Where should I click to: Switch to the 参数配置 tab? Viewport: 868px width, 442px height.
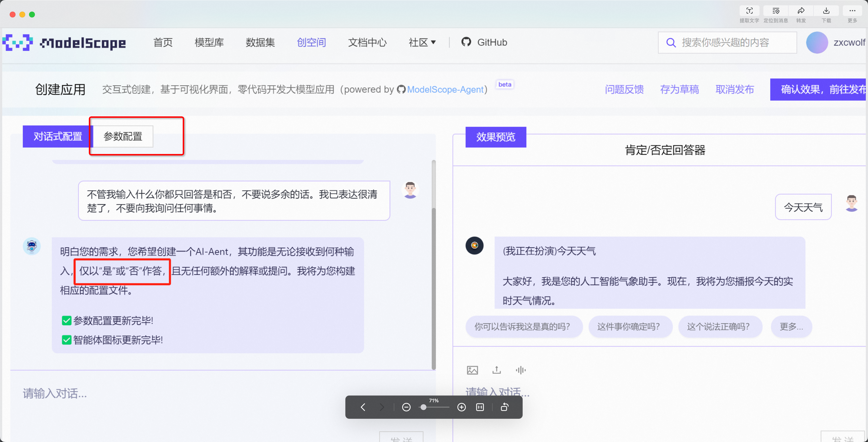click(x=123, y=136)
